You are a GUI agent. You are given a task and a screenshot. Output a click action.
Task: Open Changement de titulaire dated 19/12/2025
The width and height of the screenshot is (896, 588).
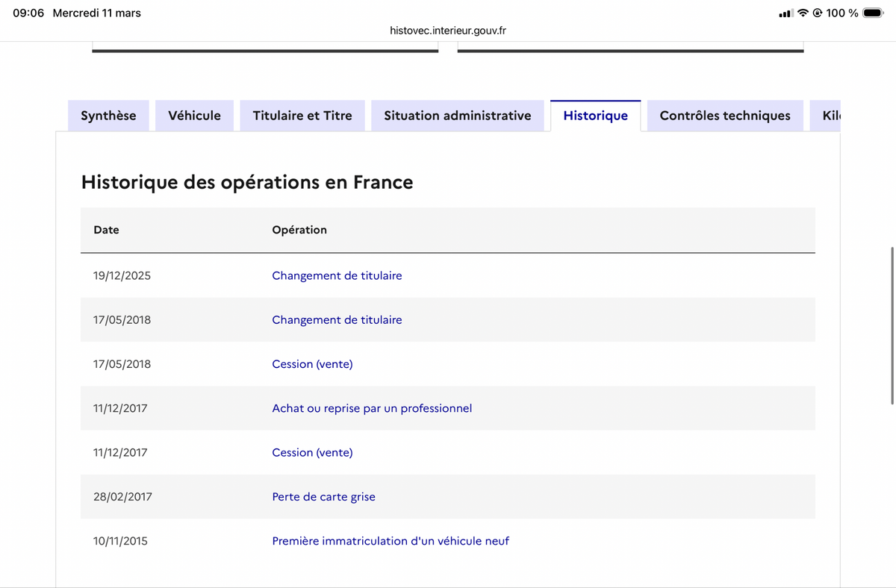point(337,275)
